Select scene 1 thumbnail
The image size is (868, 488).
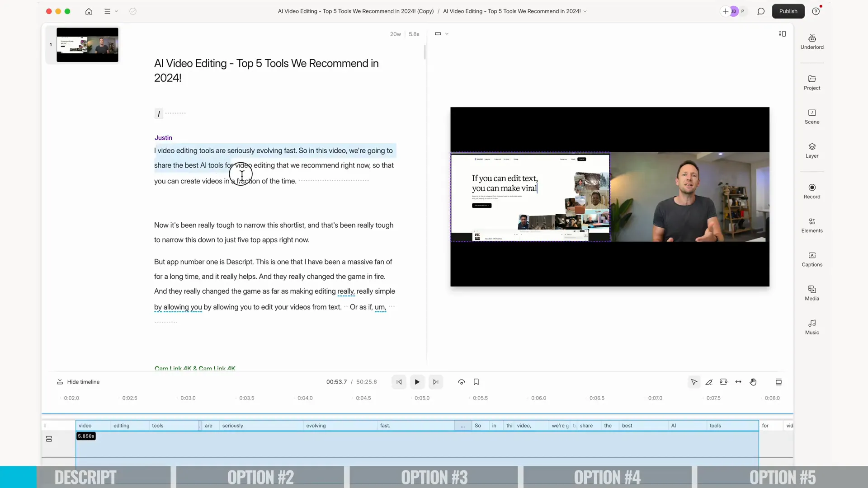click(x=87, y=45)
